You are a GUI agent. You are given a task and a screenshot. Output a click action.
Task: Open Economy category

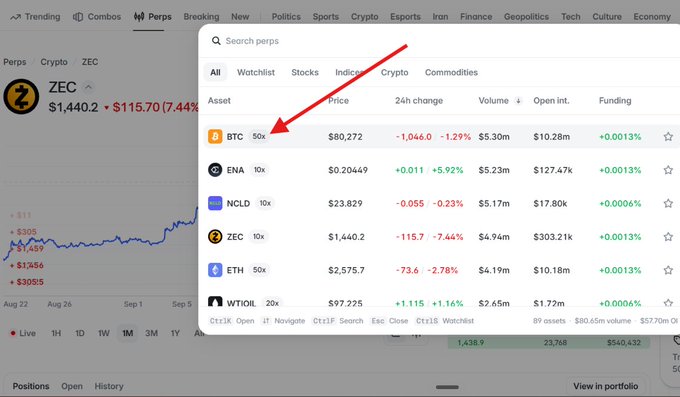pos(652,17)
